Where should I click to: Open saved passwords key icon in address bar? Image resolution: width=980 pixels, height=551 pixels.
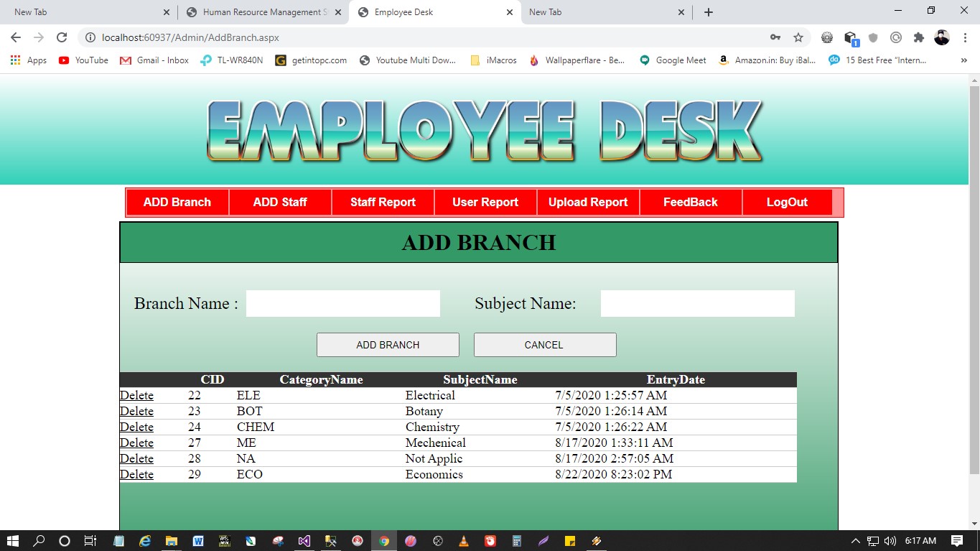coord(775,37)
